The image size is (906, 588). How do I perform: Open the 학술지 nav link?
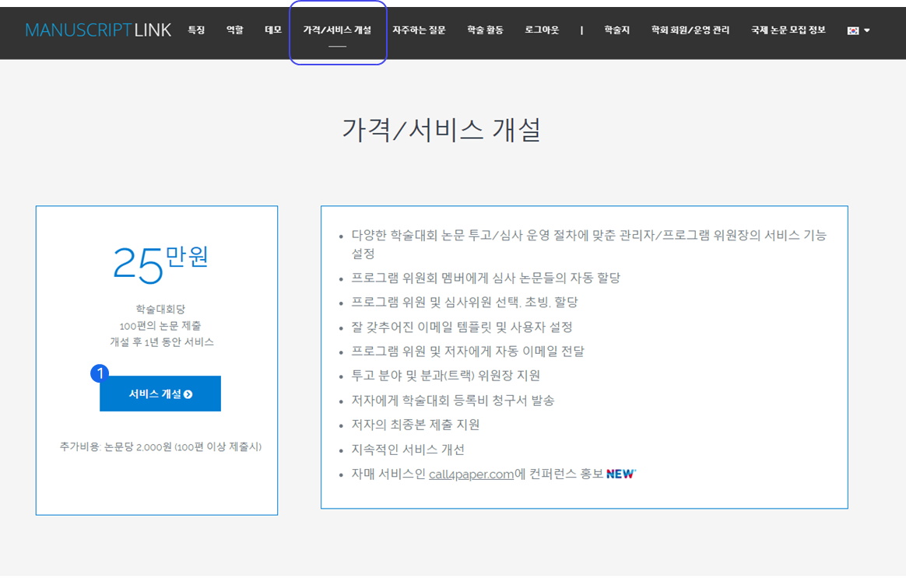[617, 30]
